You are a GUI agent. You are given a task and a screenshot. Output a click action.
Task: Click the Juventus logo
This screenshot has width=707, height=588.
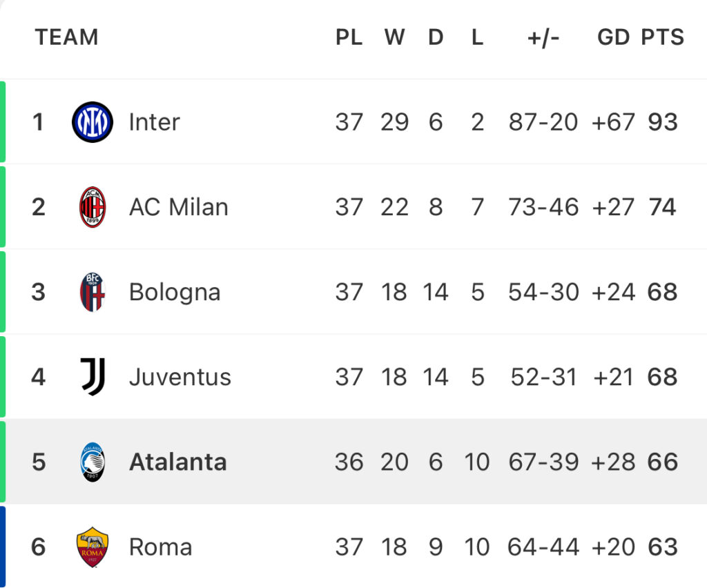tap(93, 377)
